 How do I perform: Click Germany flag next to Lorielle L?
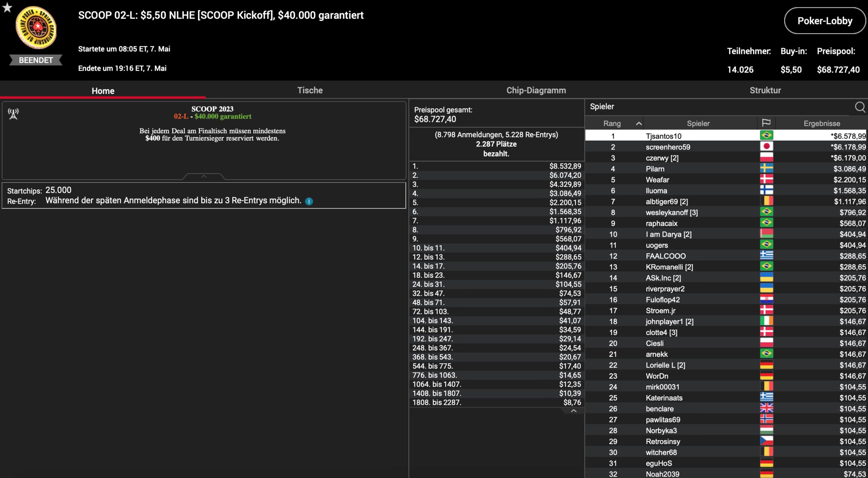766,364
